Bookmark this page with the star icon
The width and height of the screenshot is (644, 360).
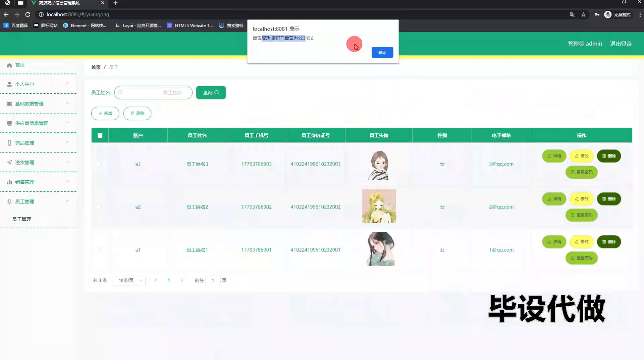pos(584,14)
